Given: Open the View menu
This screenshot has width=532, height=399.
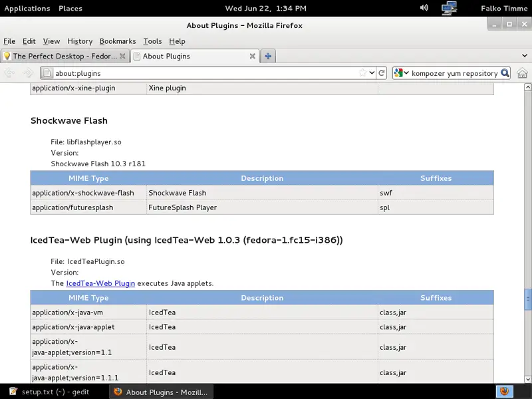Looking at the screenshot, I should point(51,41).
